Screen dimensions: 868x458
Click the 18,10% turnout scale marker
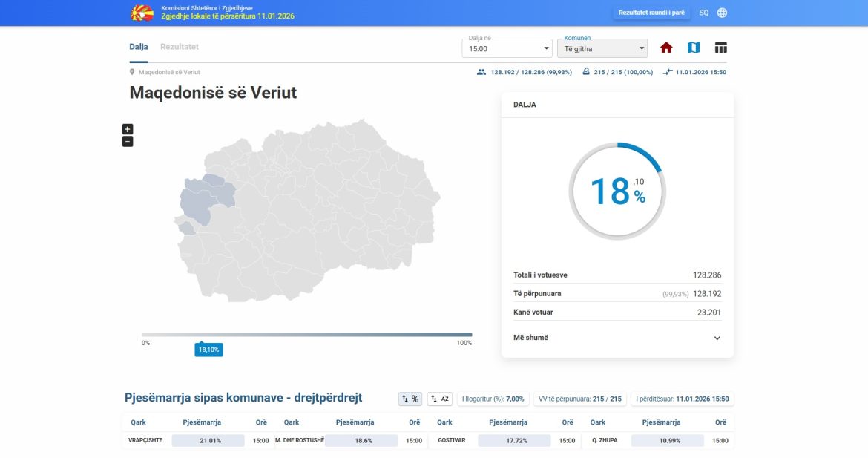point(208,350)
